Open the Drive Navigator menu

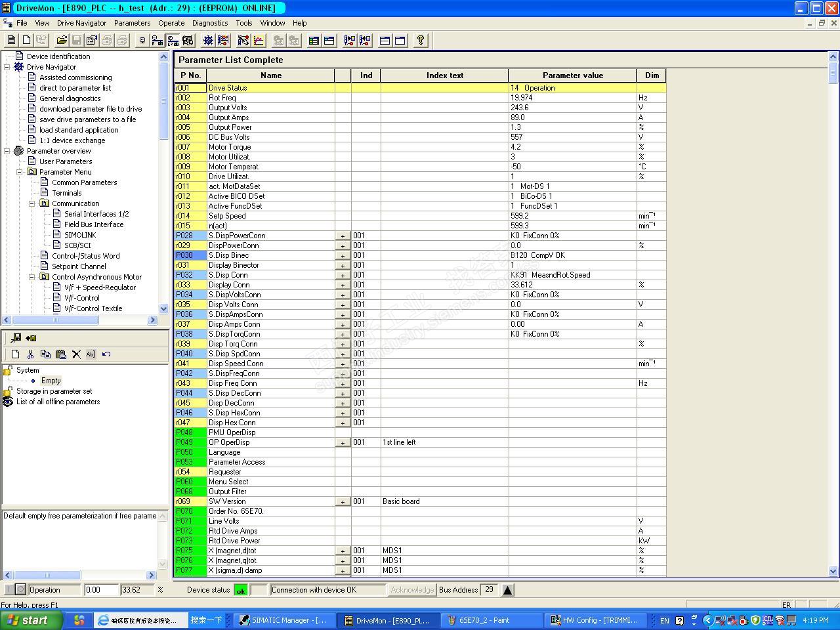pyautogui.click(x=81, y=23)
